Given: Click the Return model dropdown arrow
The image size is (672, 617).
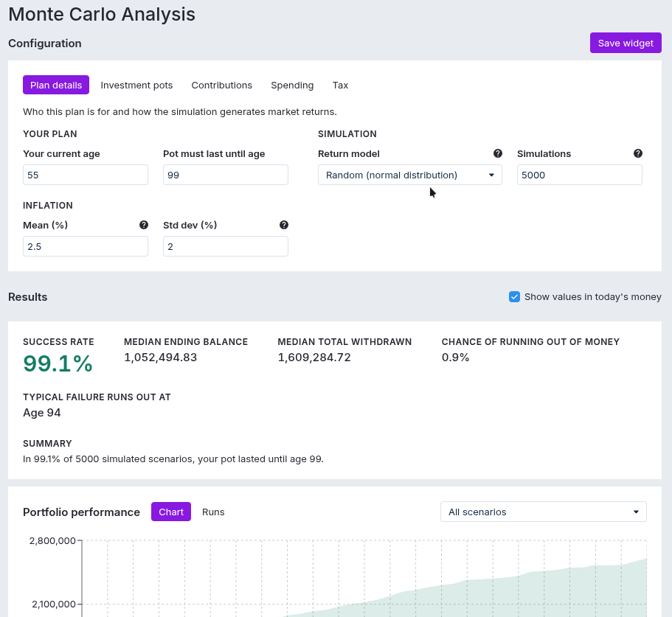Looking at the screenshot, I should 491,175.
